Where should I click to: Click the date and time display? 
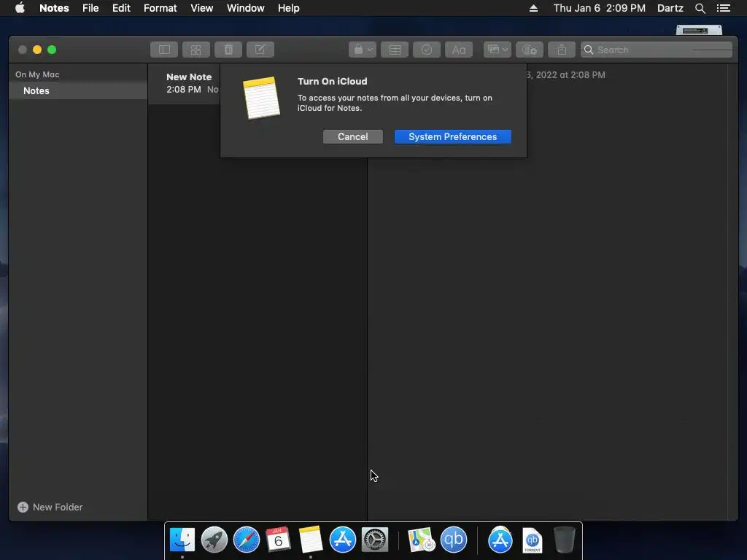point(600,8)
